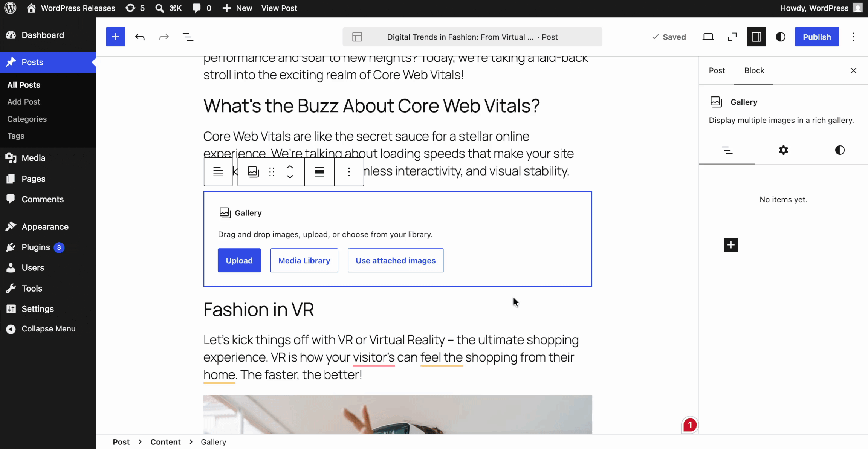Click the Gallery block type icon in toolbar
The image size is (868, 449).
pyautogui.click(x=253, y=172)
